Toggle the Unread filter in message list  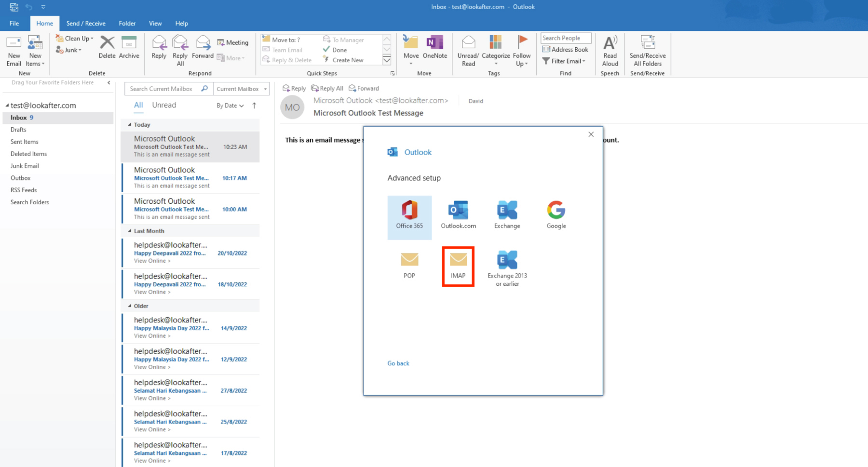[164, 105]
